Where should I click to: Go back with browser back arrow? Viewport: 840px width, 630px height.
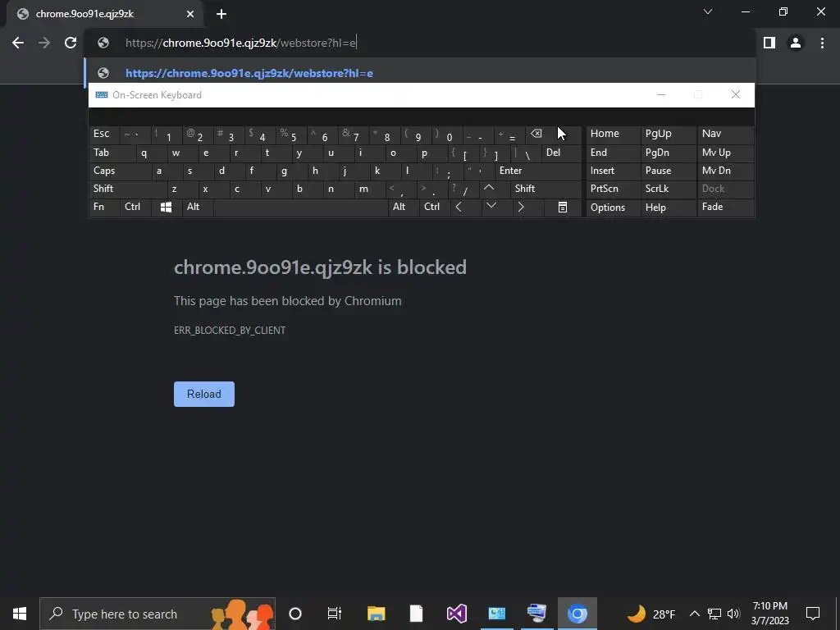pos(18,43)
